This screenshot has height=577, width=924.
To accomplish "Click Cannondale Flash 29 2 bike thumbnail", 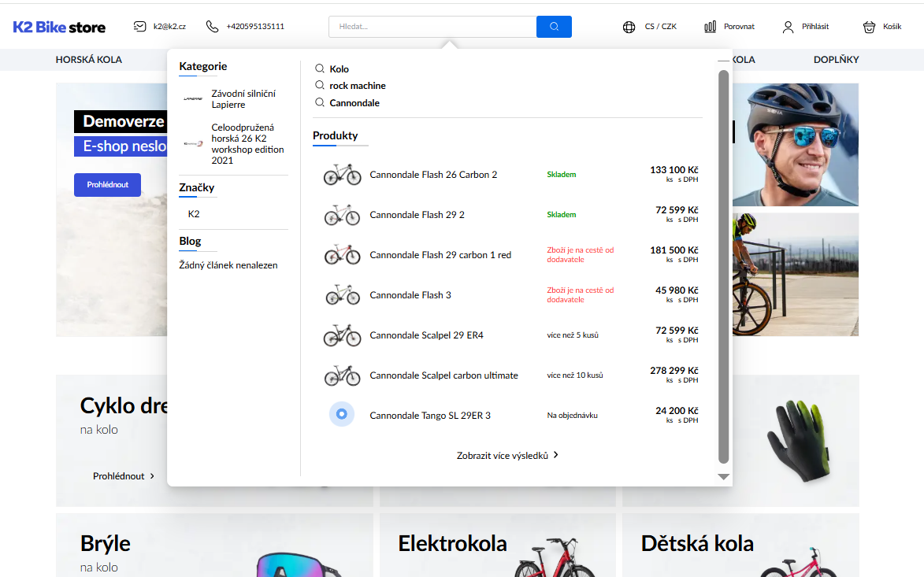I will click(343, 215).
